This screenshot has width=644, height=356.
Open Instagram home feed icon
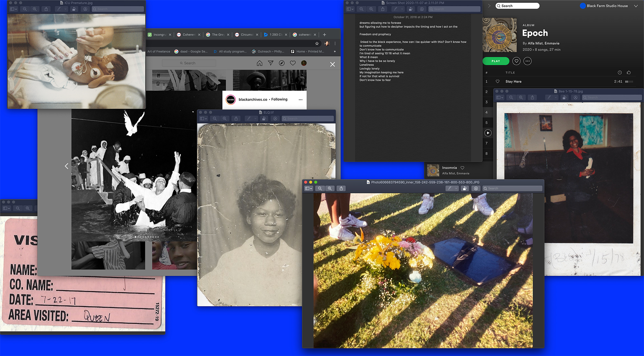point(260,63)
